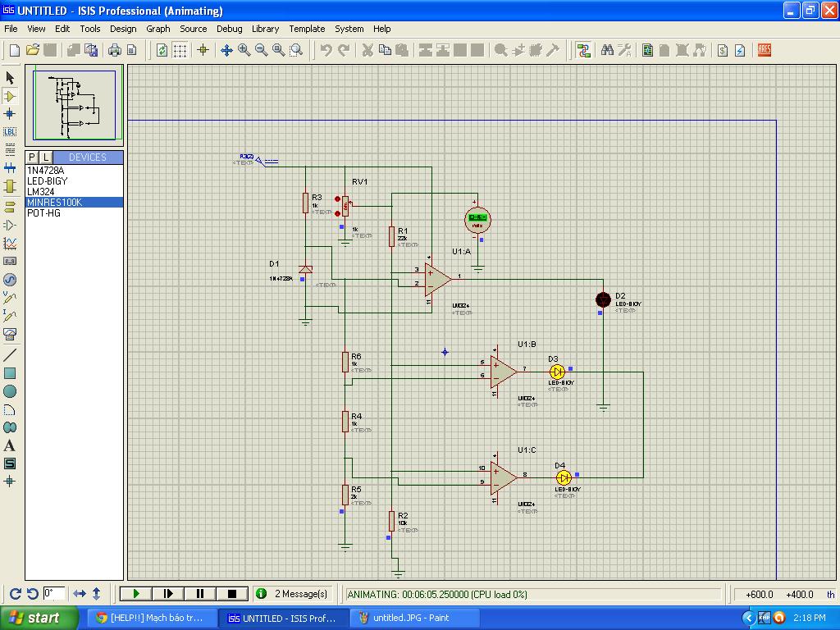
Task: Select the 2D text 'A' tool
Action: coord(10,445)
